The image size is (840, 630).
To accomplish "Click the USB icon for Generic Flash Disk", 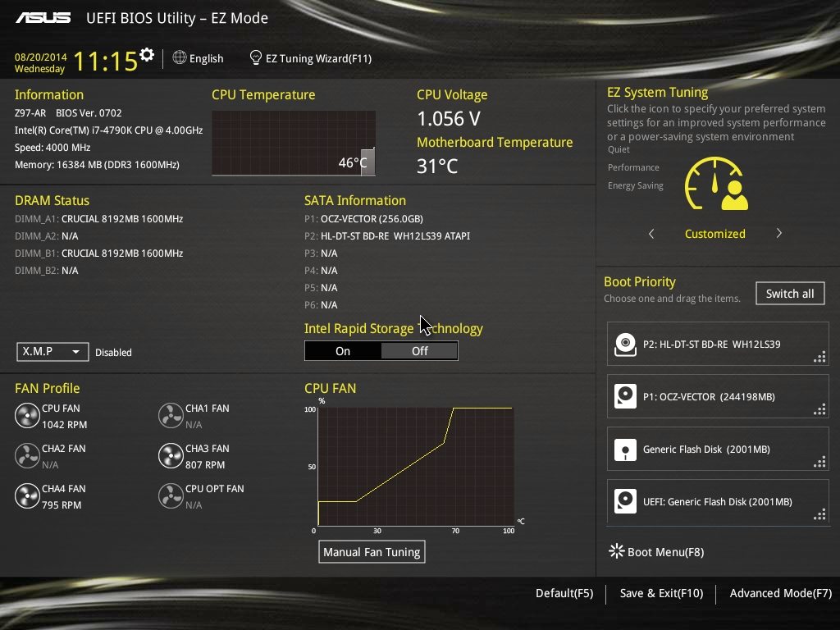I will coord(625,449).
